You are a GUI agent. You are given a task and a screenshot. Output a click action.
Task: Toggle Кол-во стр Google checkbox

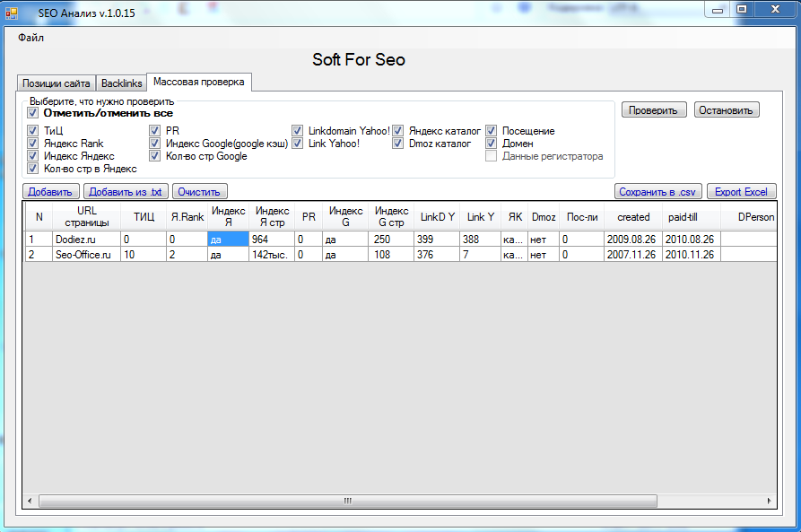pos(155,156)
